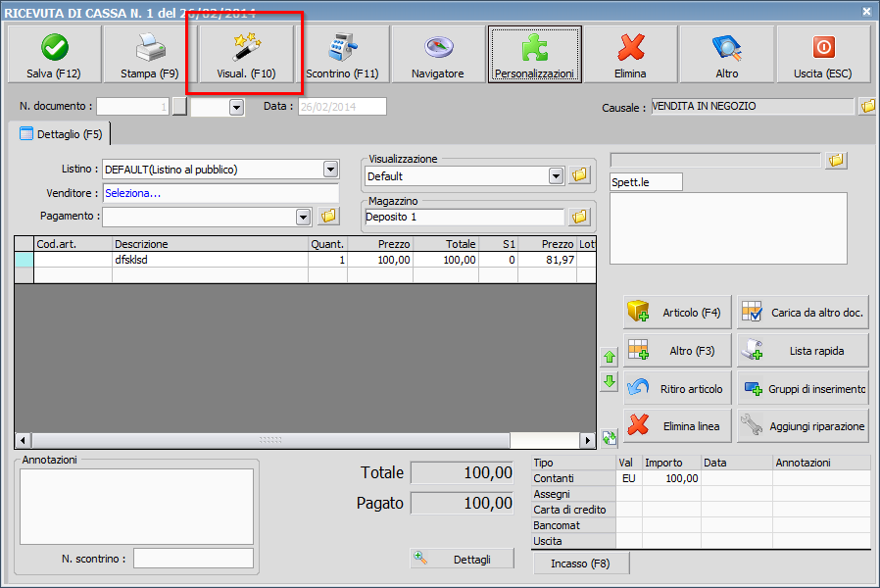Image resolution: width=880 pixels, height=588 pixels.
Task: Select the Bancomat payment row
Action: (701, 525)
